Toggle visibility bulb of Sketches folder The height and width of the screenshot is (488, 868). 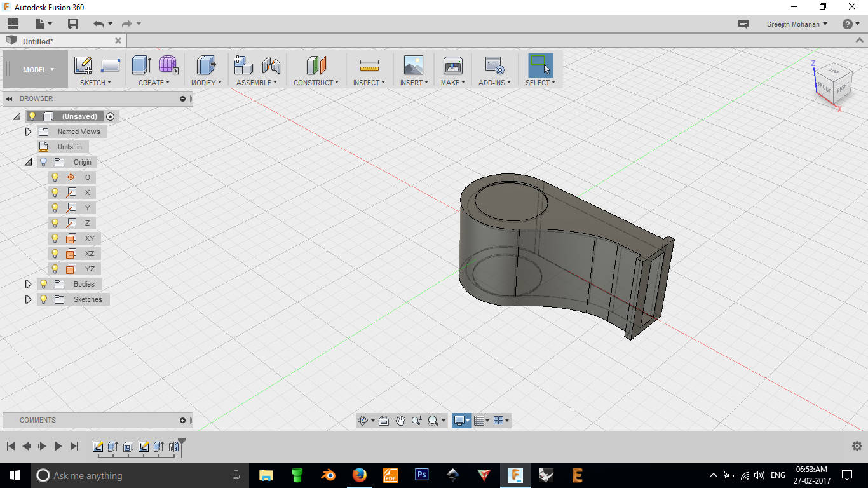pos(44,299)
